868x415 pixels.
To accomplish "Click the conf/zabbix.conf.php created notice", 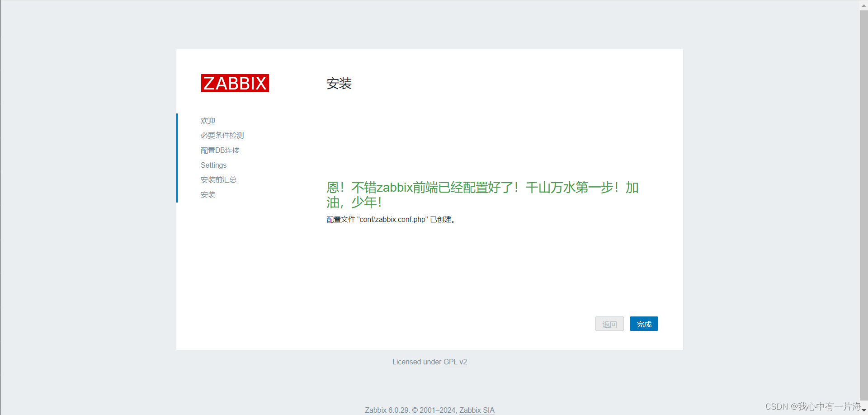I will (x=392, y=219).
